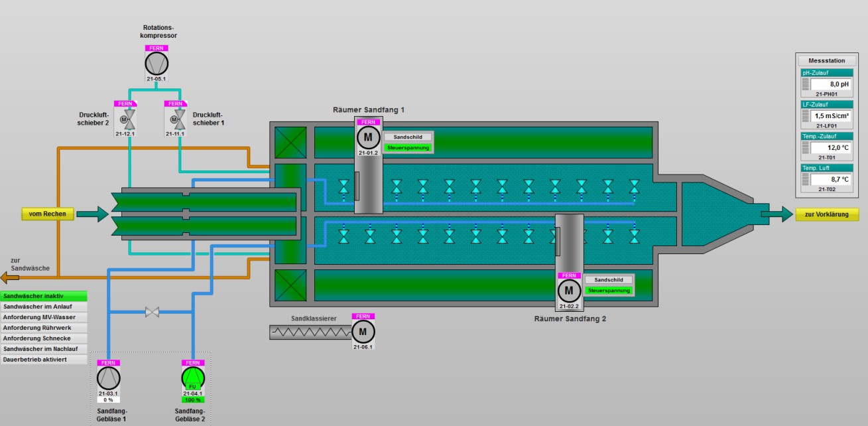This screenshot has width=868, height=426.
Task: Click the LF-Zulauf level bar indicator
Action: coord(806,115)
